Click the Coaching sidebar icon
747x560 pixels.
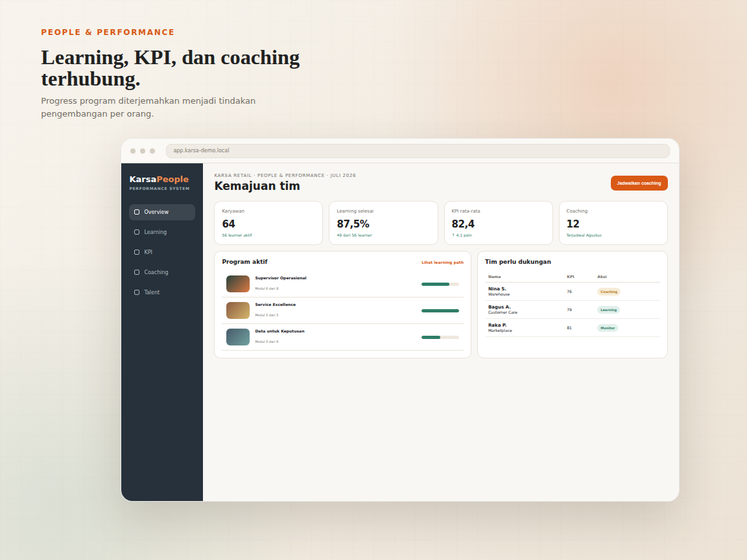point(137,272)
